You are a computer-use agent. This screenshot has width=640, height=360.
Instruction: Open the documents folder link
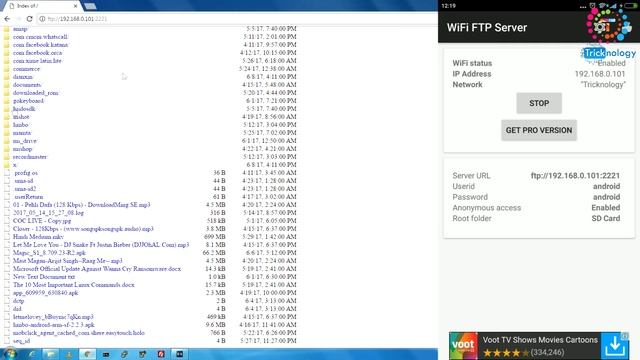click(27, 85)
